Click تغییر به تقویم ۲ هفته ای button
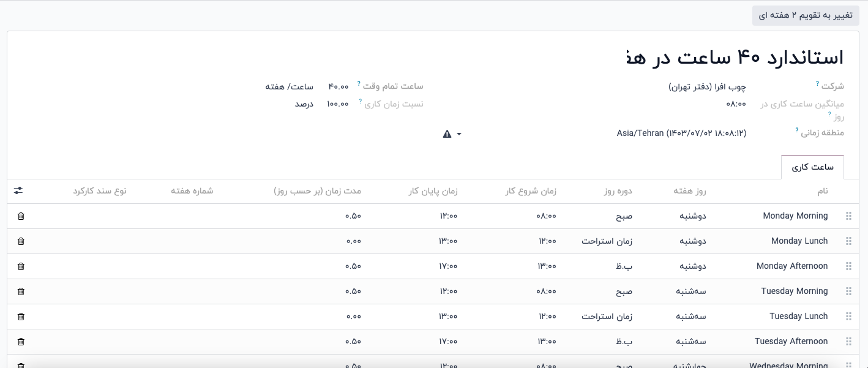This screenshot has width=868, height=368. [806, 15]
